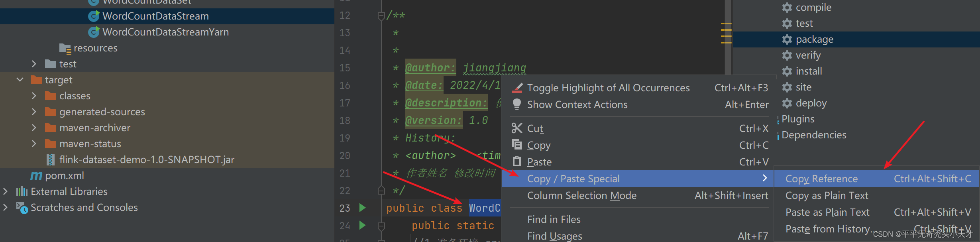Image resolution: width=980 pixels, height=242 pixels.
Task: Choose Paste as Plain Text
Action: [x=876, y=212]
